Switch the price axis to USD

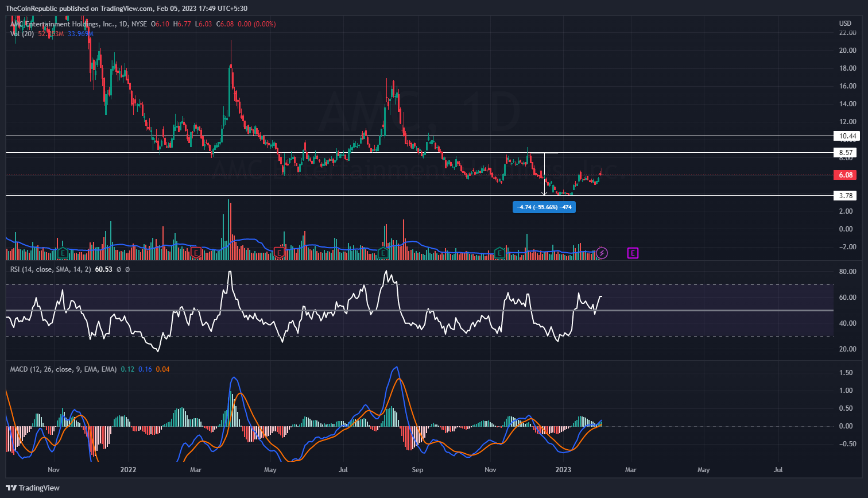pyautogui.click(x=844, y=24)
